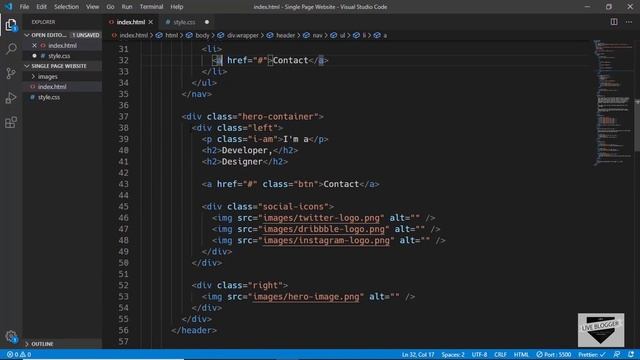Click the minimap code overview

pyautogui.click(x=612, y=102)
